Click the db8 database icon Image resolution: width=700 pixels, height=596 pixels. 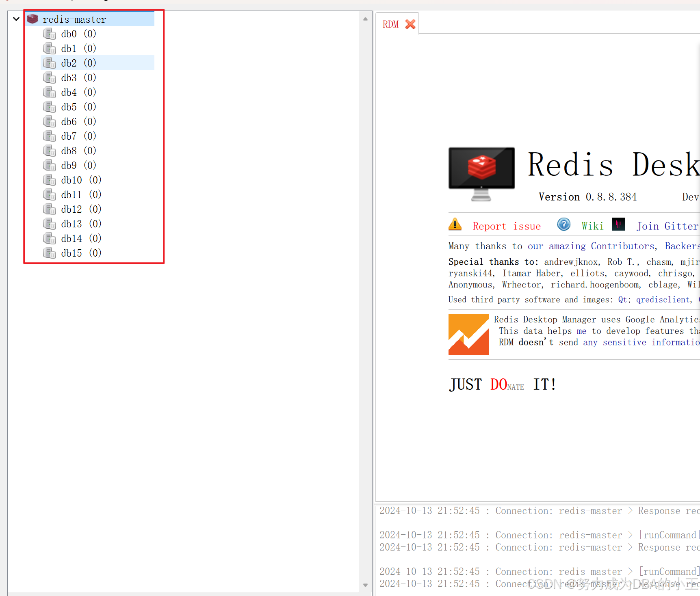click(50, 151)
